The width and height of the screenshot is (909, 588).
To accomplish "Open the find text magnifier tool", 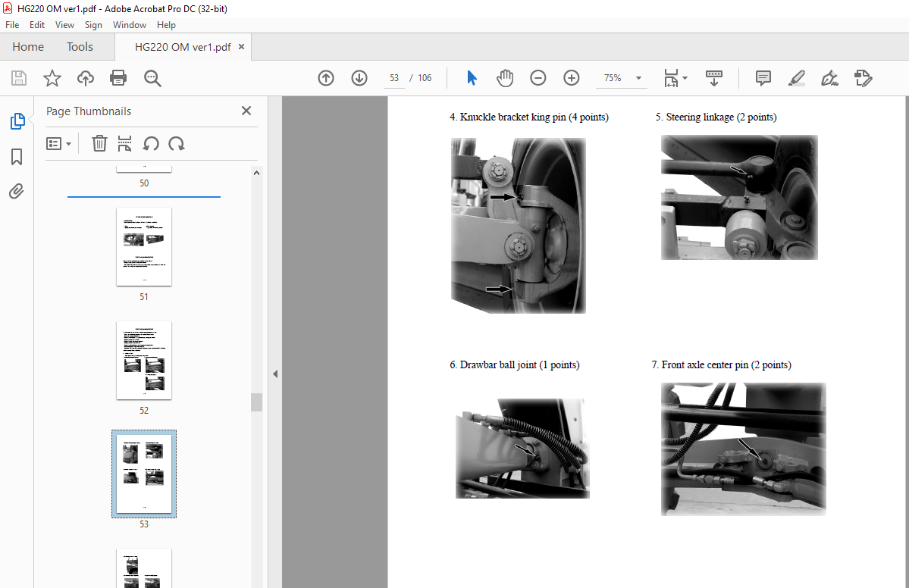I will 152,78.
